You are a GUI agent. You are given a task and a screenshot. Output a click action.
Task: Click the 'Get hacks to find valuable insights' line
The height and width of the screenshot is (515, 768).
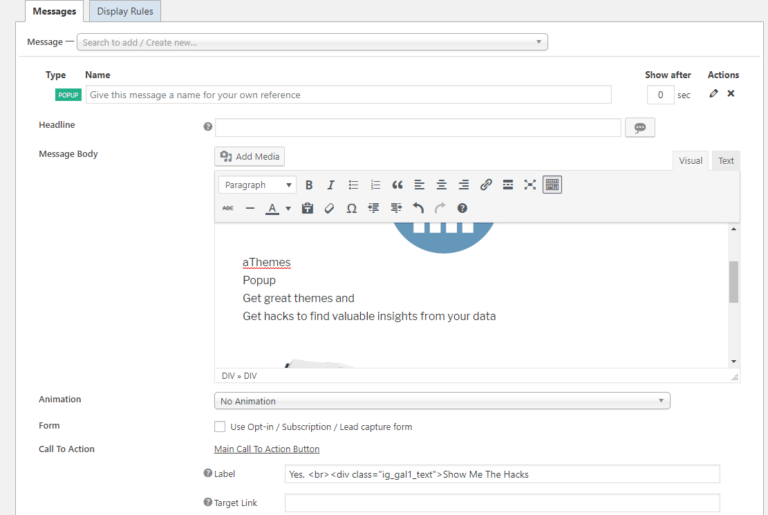click(x=369, y=316)
